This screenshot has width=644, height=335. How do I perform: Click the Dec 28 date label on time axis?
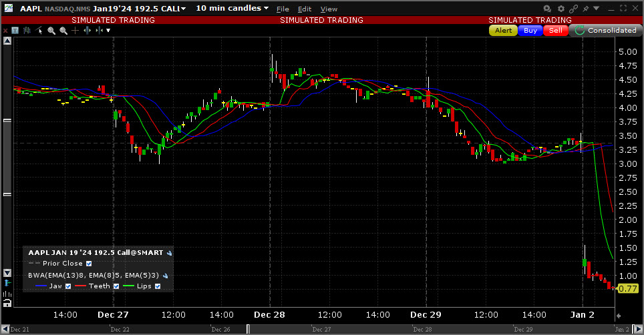point(269,315)
